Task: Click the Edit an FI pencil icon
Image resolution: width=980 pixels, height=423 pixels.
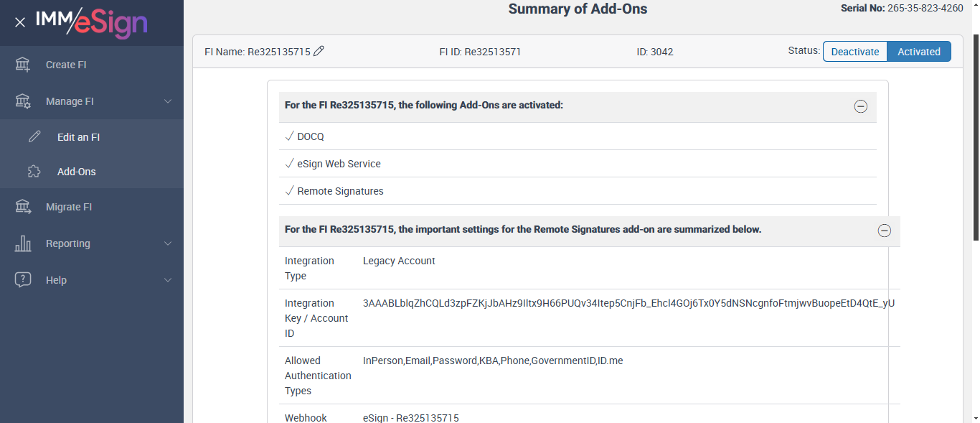Action: tap(34, 137)
